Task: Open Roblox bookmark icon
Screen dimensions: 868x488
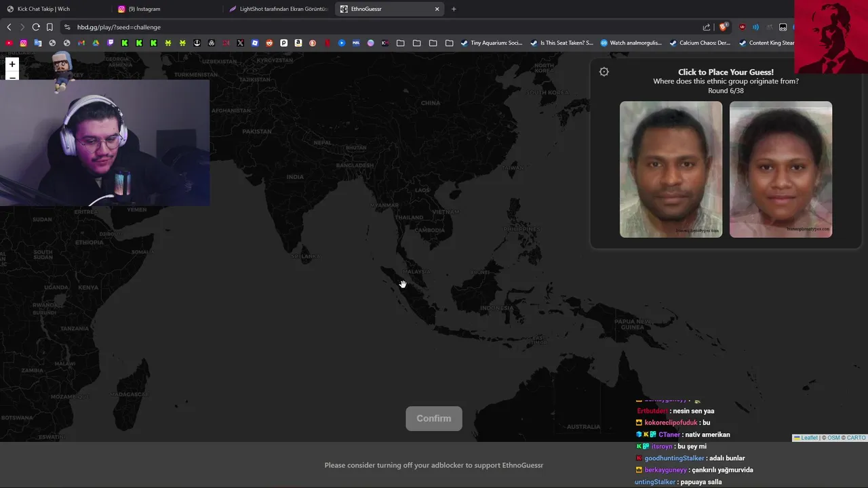Action: (x=255, y=43)
